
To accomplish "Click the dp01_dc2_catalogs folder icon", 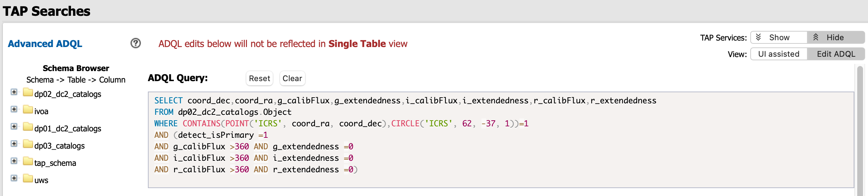I will (x=28, y=127).
